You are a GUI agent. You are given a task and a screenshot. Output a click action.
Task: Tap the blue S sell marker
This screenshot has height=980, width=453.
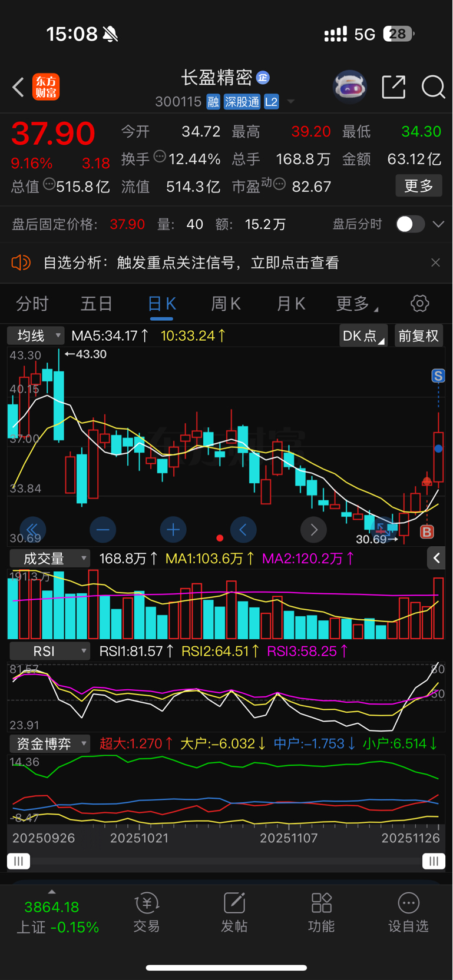tap(438, 376)
